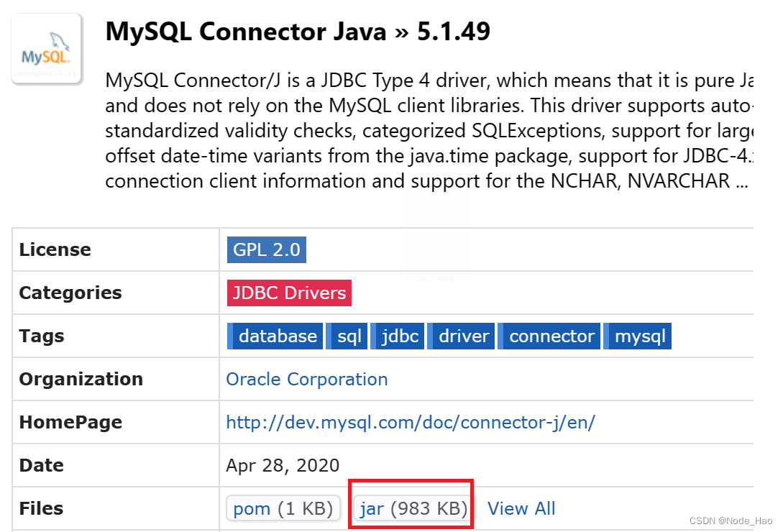The width and height of the screenshot is (783, 532).
Task: Open the JDBC Drivers category
Action: [x=289, y=293]
